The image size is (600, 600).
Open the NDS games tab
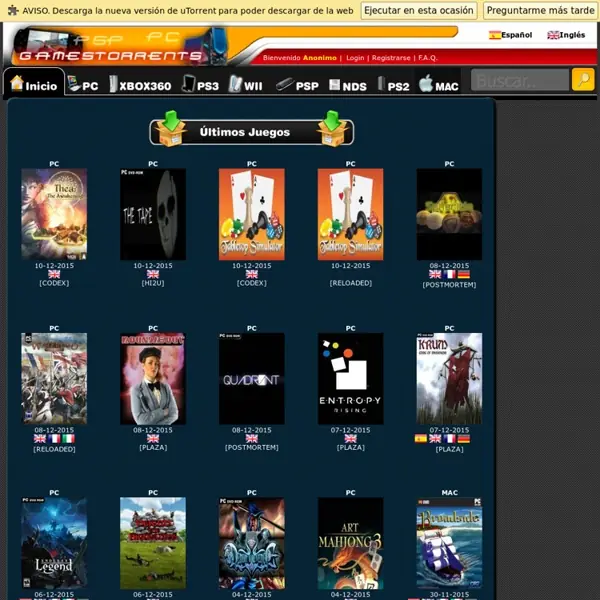pyautogui.click(x=347, y=85)
